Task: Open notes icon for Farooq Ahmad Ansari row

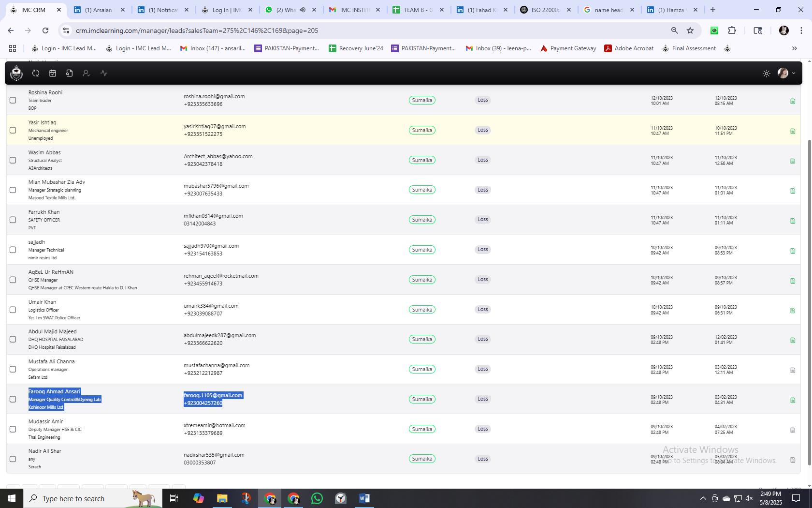Action: point(793,400)
